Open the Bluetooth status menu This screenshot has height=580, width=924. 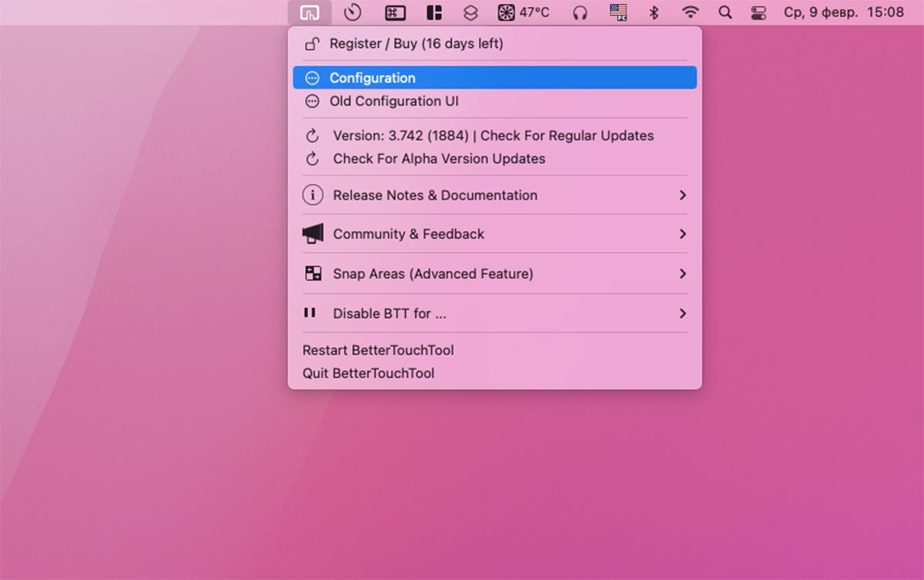click(654, 12)
